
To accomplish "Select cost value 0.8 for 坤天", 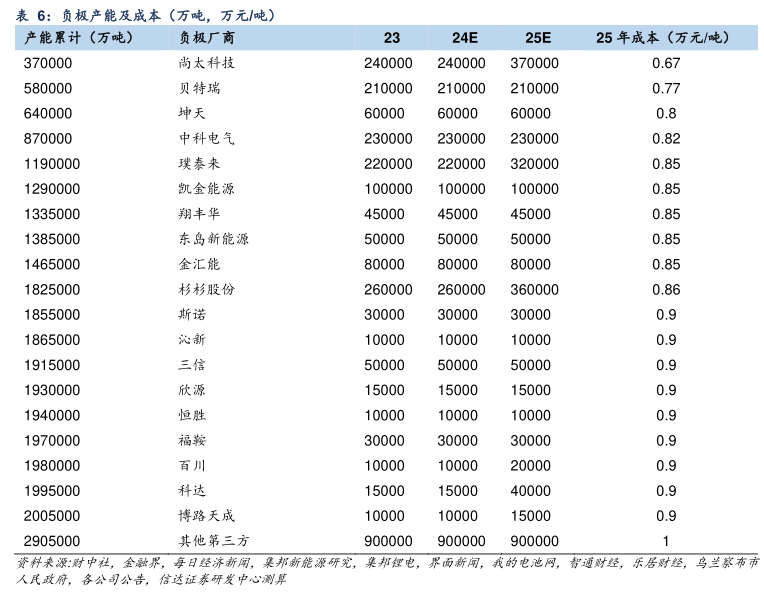I will [x=666, y=114].
